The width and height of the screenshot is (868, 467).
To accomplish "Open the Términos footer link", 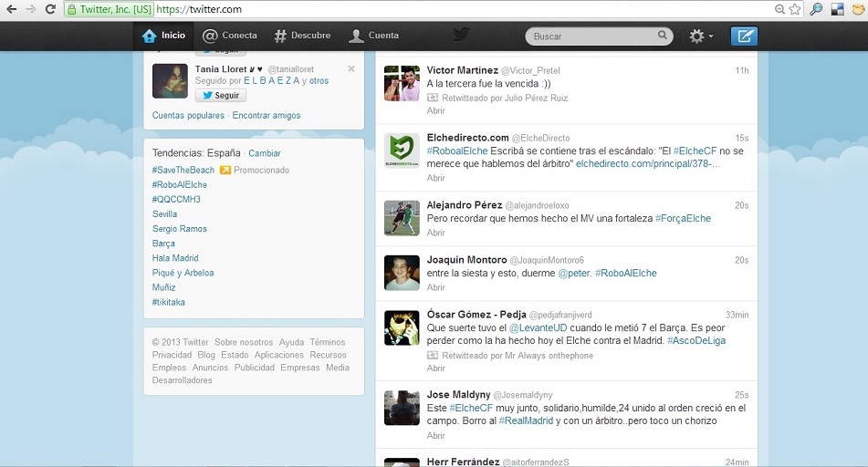I will coord(327,343).
